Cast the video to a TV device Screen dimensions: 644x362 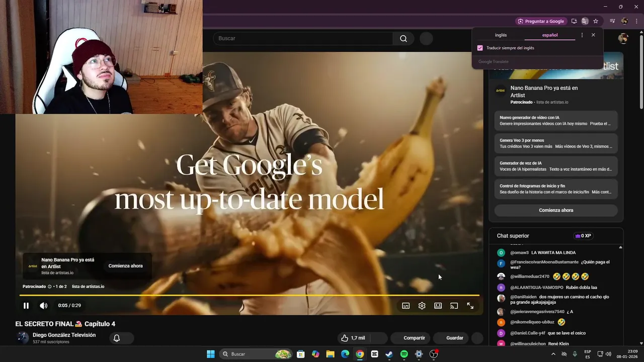click(x=454, y=306)
